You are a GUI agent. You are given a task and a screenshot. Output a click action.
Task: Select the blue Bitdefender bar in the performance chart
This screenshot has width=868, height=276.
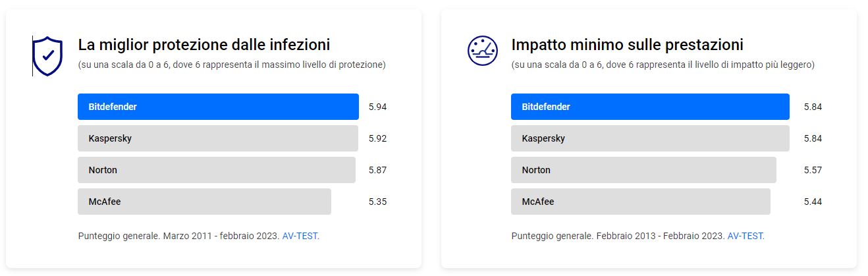650,107
